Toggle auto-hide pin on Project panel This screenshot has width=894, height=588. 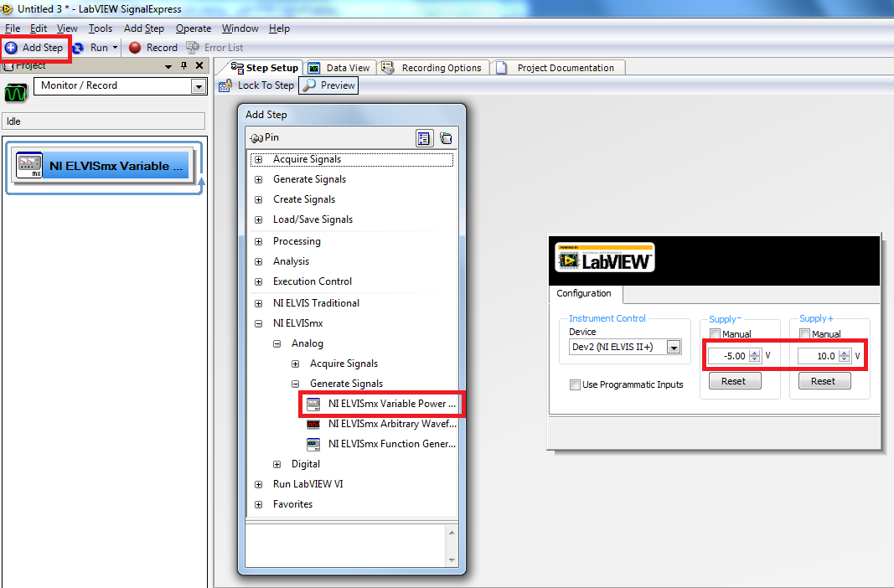point(183,65)
